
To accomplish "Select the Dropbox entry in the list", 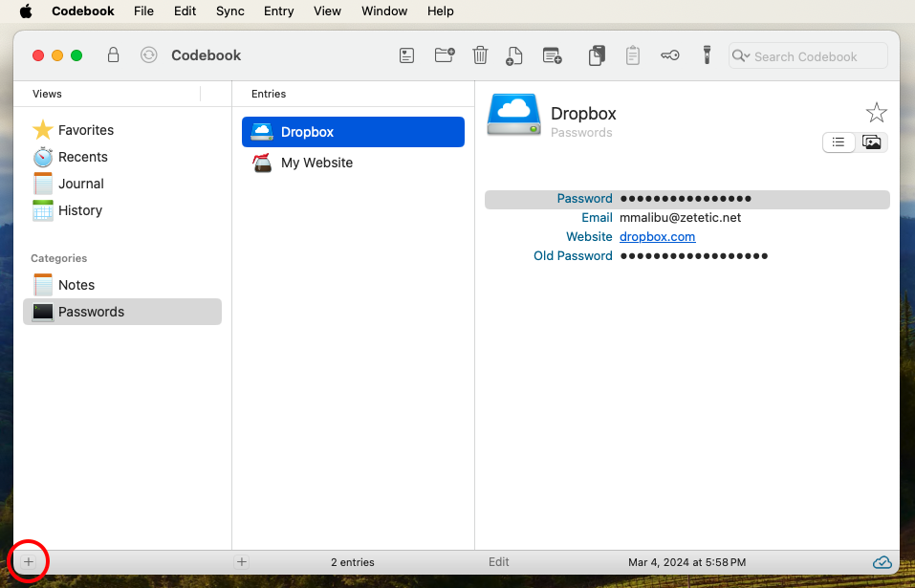I will coord(353,132).
